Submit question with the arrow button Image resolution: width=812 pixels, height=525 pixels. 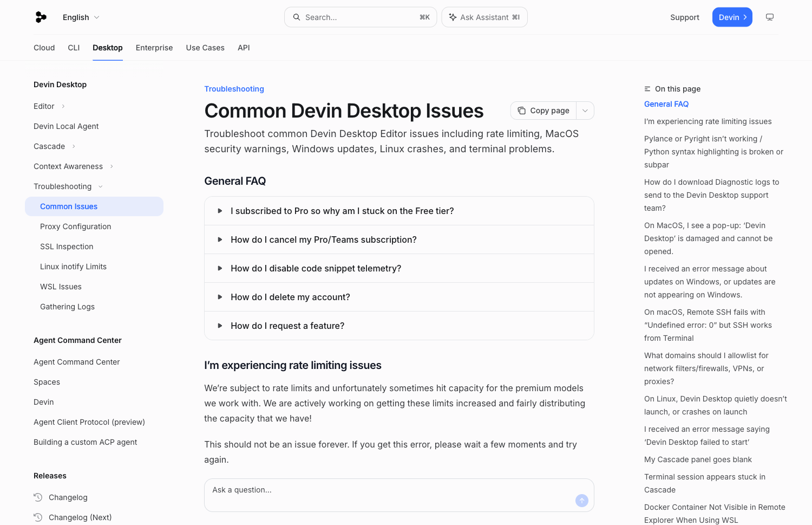coord(582,501)
